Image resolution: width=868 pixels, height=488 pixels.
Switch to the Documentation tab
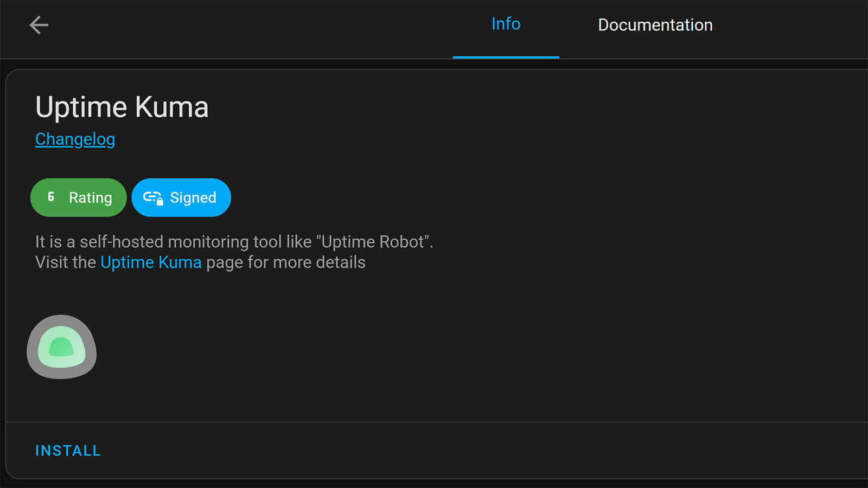[655, 24]
